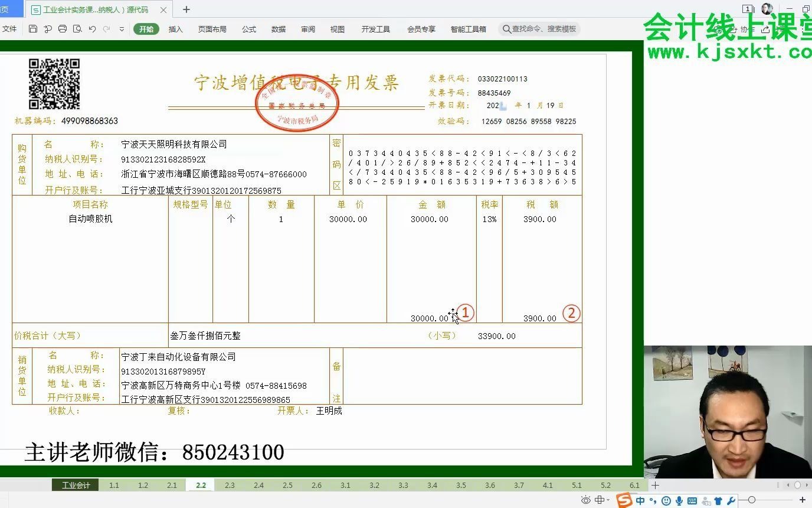Click the window count indicator showing 1
This screenshot has height=508, width=812.
pyautogui.click(x=748, y=9)
